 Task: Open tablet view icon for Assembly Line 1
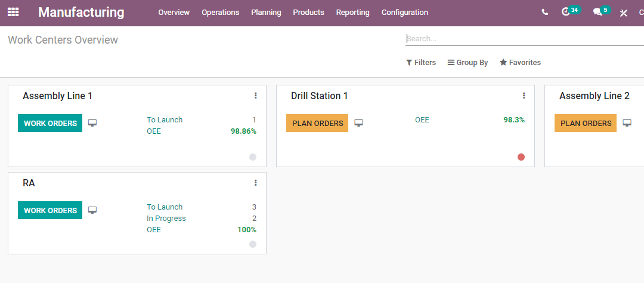coord(92,123)
